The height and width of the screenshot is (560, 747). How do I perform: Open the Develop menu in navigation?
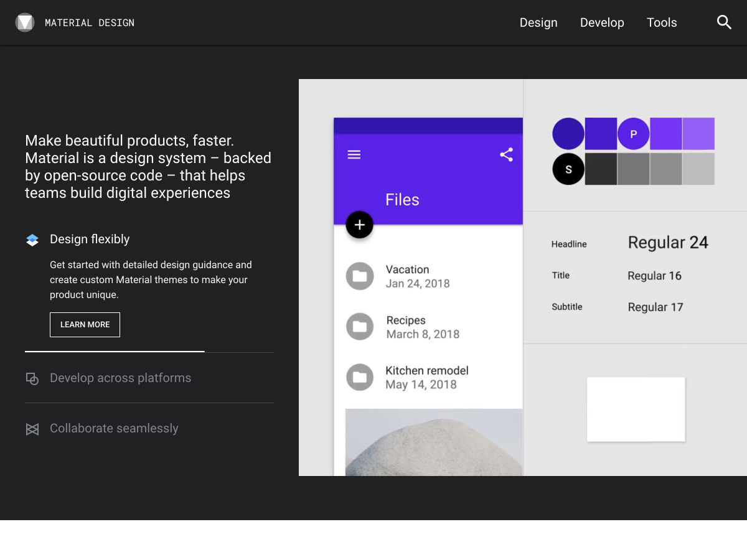coord(602,22)
